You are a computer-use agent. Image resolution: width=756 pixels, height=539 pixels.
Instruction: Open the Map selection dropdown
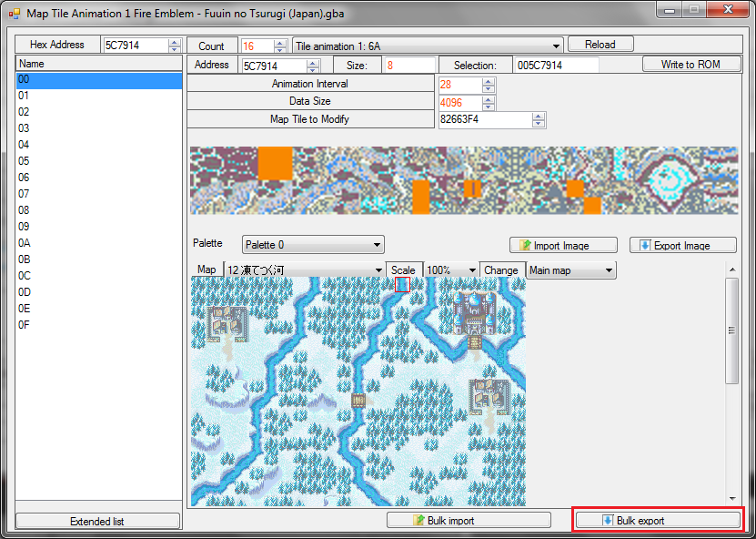pos(304,270)
